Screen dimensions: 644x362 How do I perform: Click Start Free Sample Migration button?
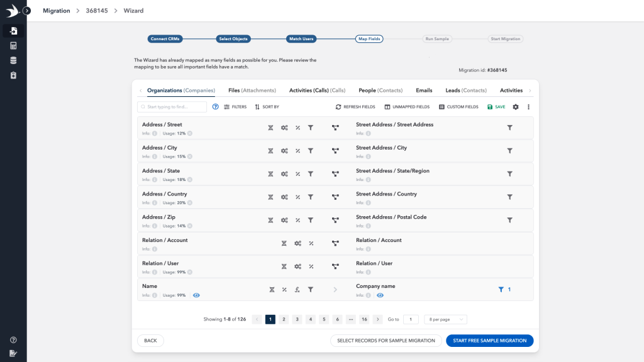click(489, 341)
